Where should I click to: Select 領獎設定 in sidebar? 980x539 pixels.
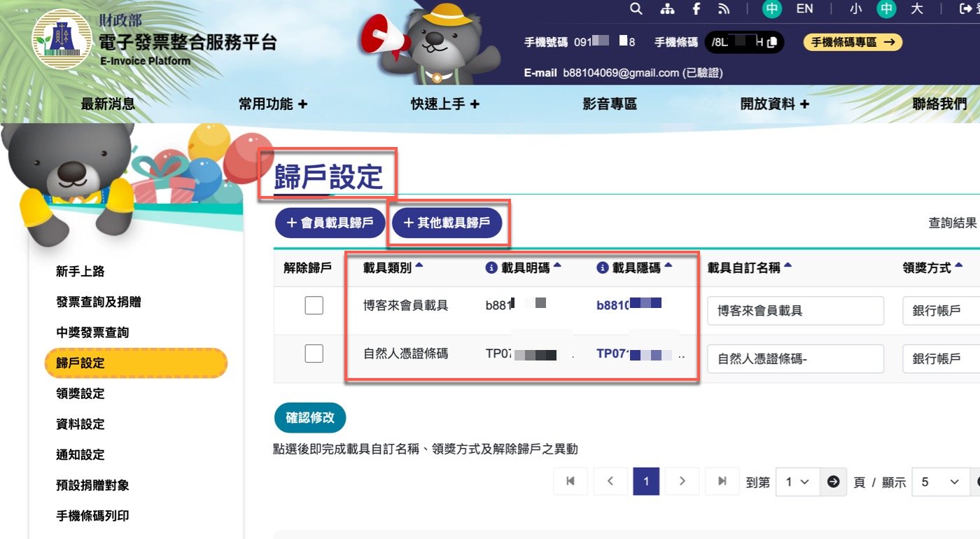pos(80,393)
